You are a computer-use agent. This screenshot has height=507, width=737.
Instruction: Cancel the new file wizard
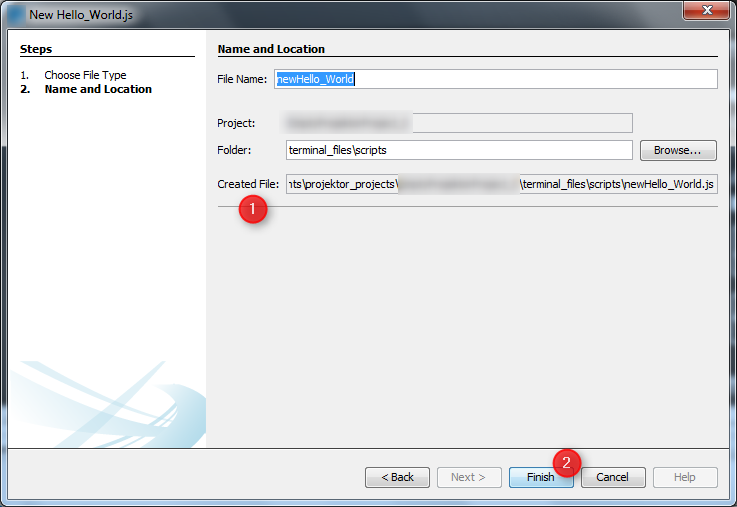pos(613,477)
